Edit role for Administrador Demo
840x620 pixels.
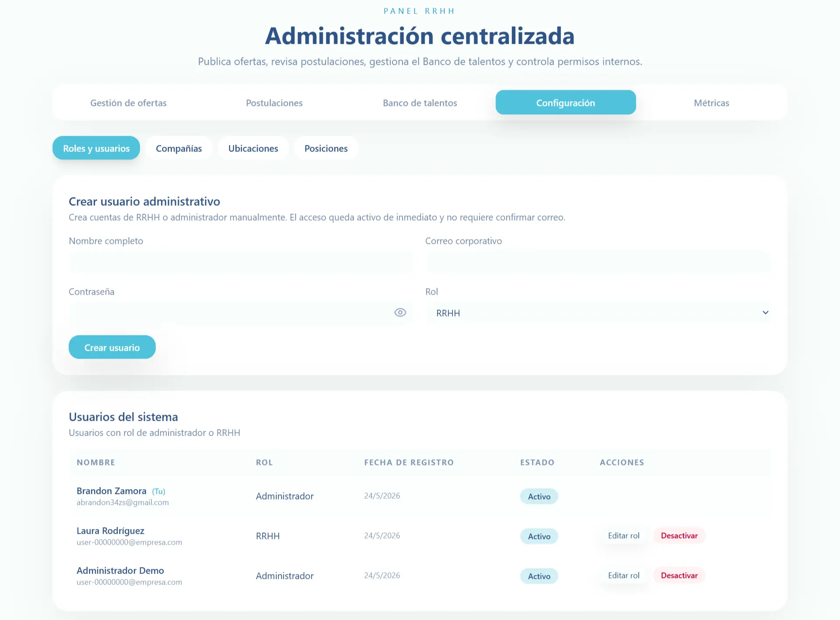623,575
